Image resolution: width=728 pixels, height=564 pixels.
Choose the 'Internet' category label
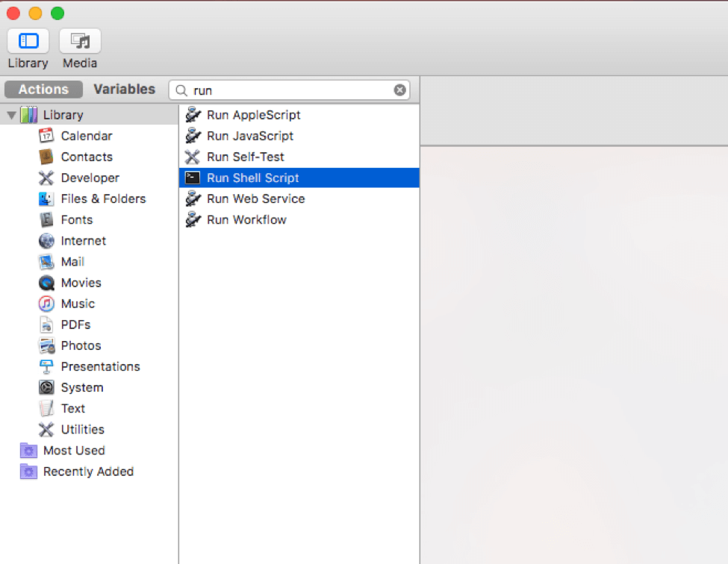pyautogui.click(x=83, y=241)
